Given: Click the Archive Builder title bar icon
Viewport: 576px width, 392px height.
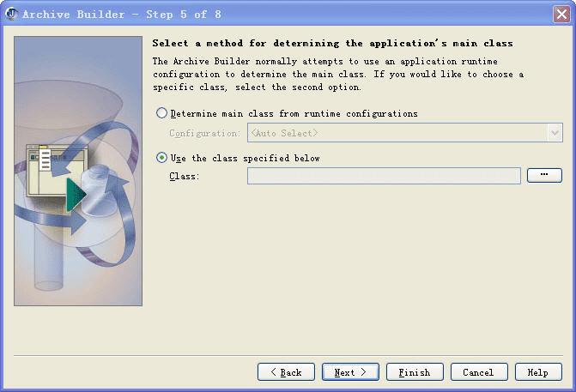Looking at the screenshot, I should click(12, 14).
